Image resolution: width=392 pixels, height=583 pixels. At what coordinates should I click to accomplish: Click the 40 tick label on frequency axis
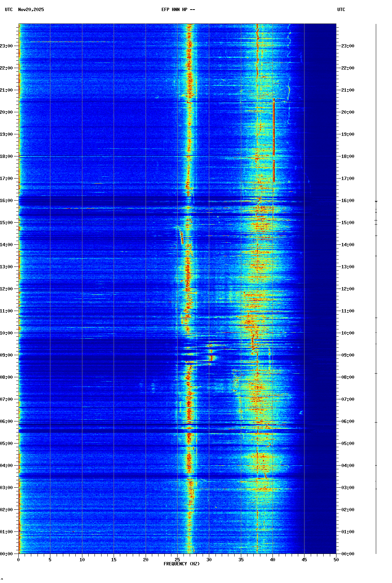tap(272, 560)
